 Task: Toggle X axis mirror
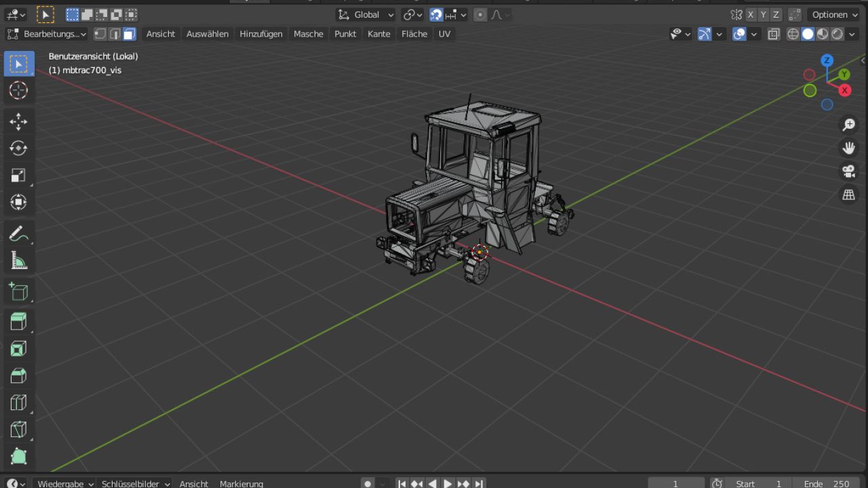(x=751, y=14)
